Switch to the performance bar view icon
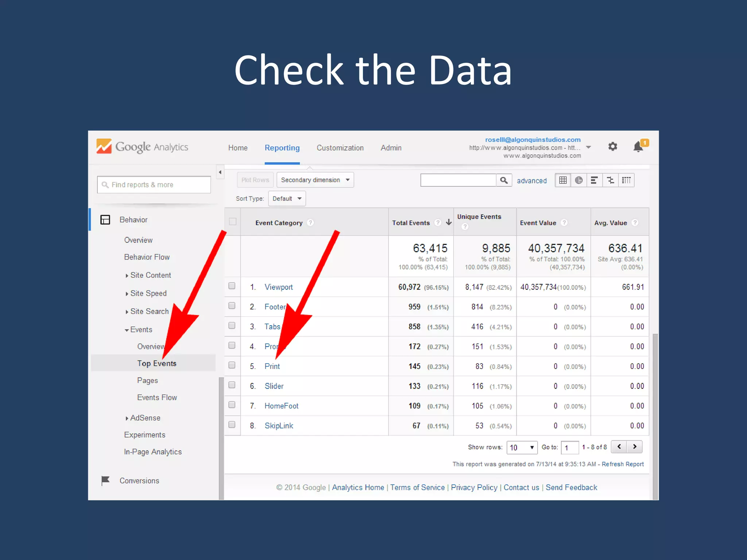 [x=594, y=180]
